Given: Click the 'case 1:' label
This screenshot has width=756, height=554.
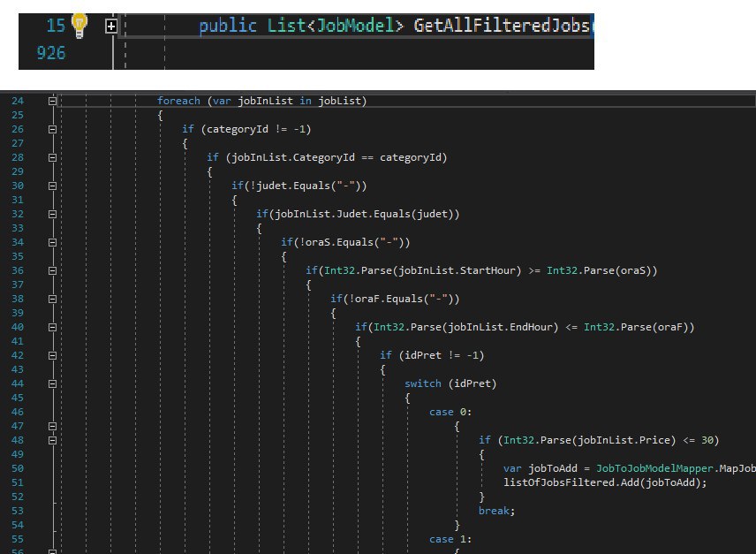Looking at the screenshot, I should 450,539.
